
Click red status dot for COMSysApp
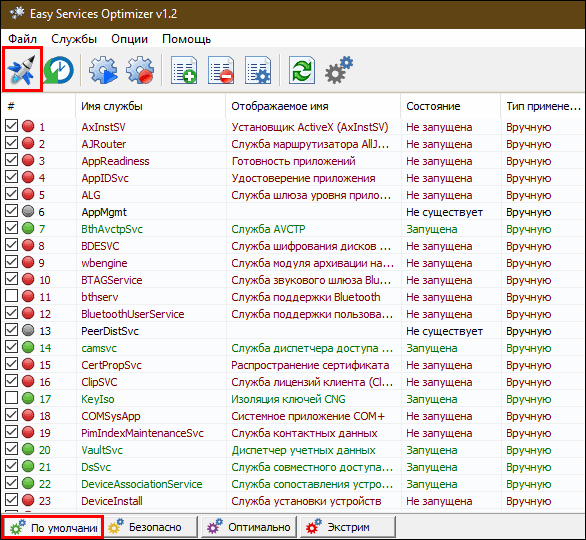click(x=28, y=415)
